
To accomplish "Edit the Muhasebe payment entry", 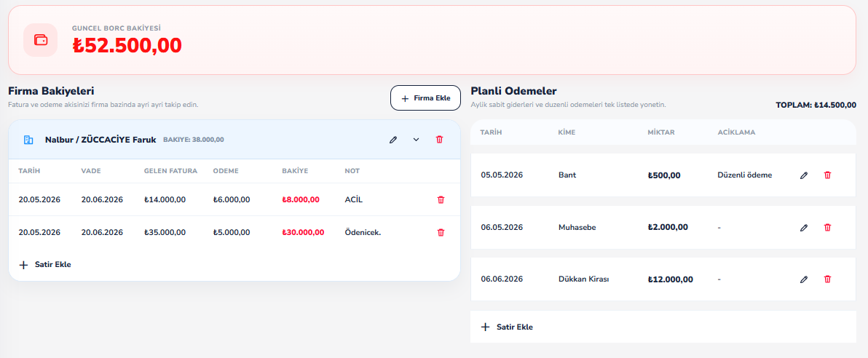I will pos(804,228).
